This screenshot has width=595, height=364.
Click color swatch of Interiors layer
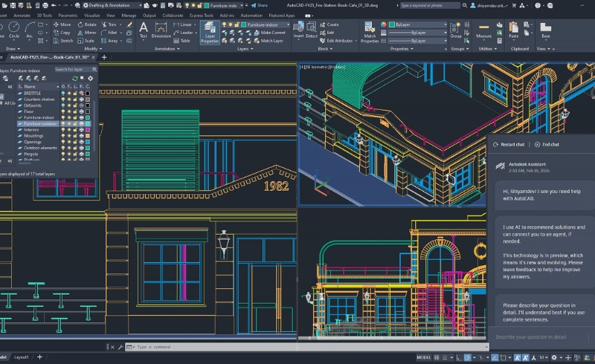tap(88, 130)
